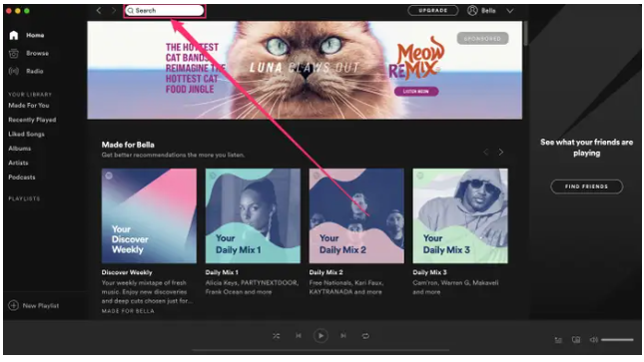Open the Home icon in sidebar
Screen dimensions: 644x362
14,35
